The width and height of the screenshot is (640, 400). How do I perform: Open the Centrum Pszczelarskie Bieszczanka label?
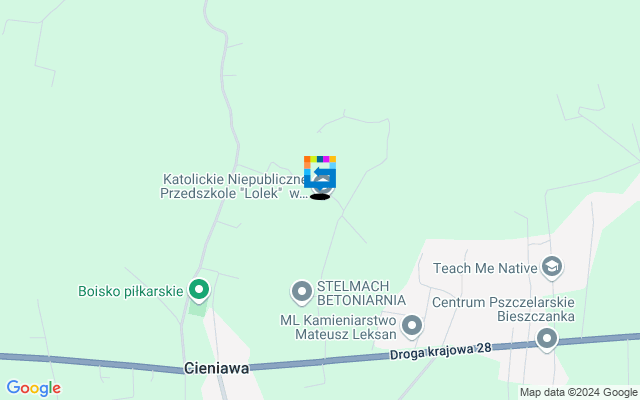(503, 309)
